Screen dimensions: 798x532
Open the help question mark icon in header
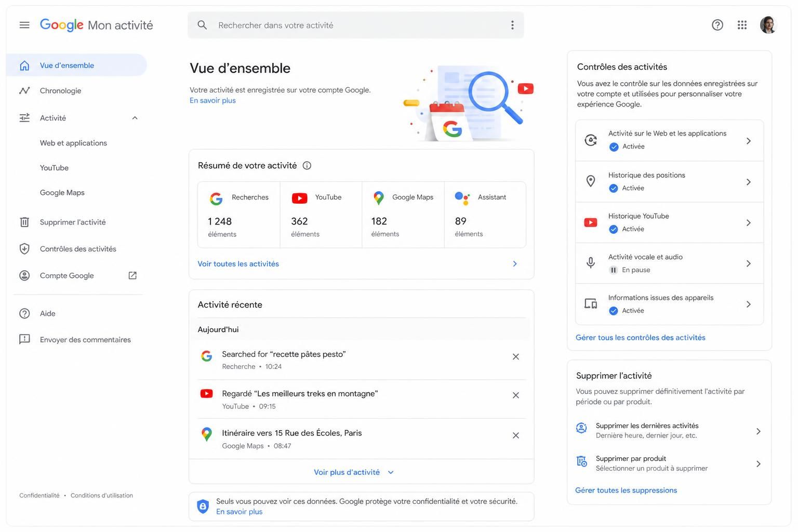click(717, 25)
